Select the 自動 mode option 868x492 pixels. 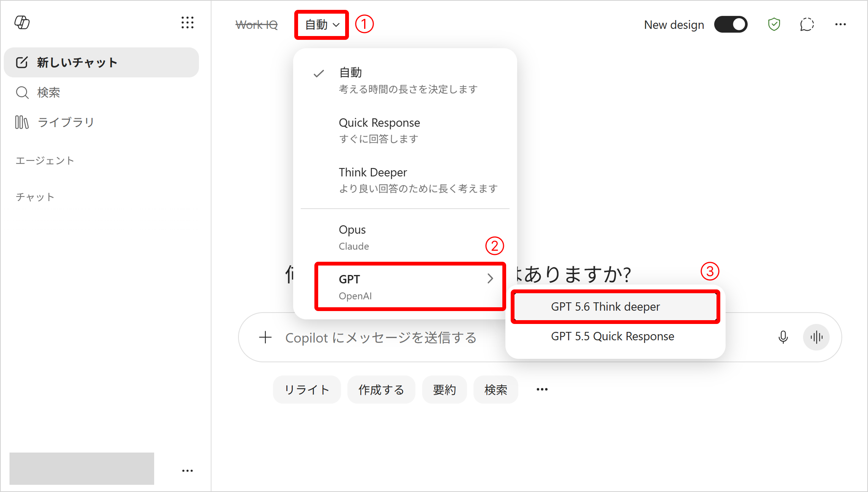coord(405,80)
